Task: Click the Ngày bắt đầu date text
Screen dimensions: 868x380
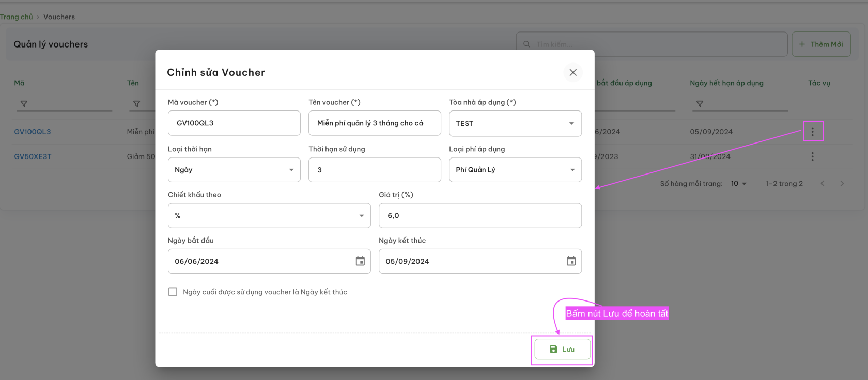Action: point(196,261)
